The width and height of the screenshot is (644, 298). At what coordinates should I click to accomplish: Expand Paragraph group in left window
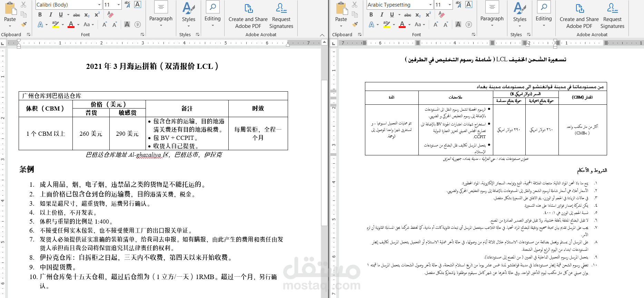161,14
